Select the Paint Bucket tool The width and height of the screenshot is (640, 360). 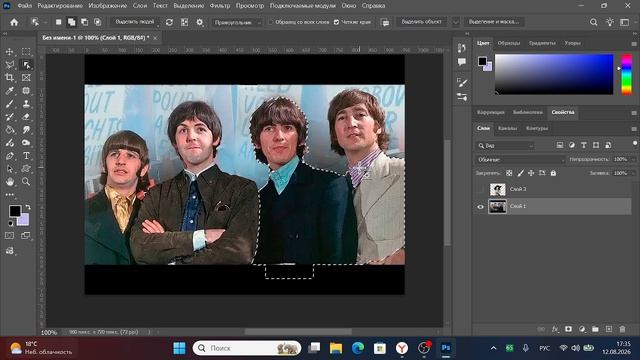click(9, 130)
